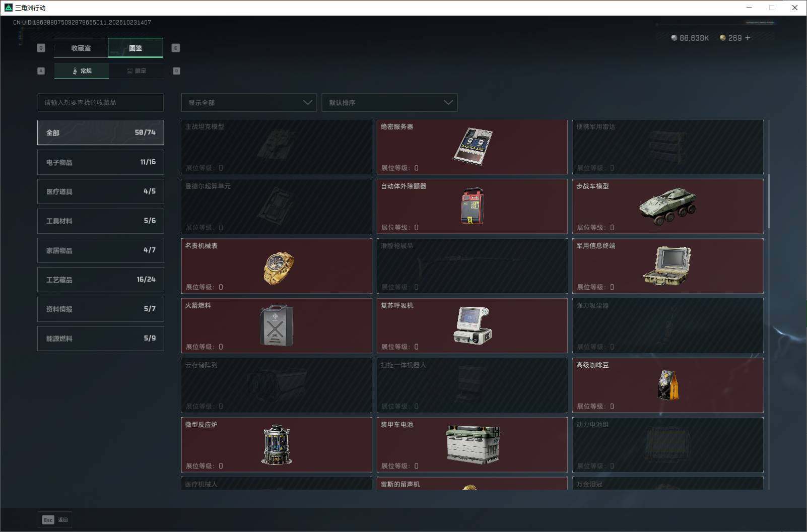Select the 电子物品 11/16 category
Viewport: 807px width, 532px height.
[101, 162]
